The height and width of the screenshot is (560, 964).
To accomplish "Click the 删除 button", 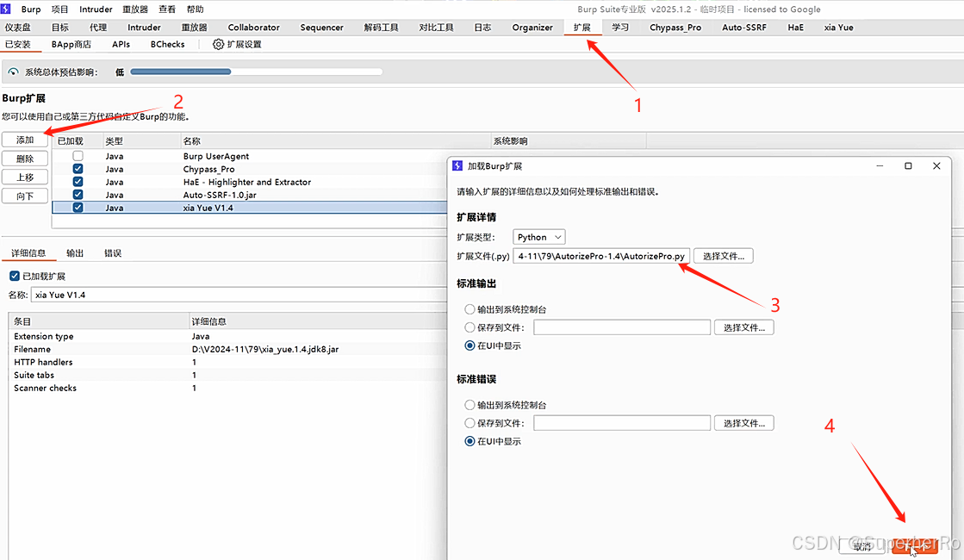I will pos(25,159).
